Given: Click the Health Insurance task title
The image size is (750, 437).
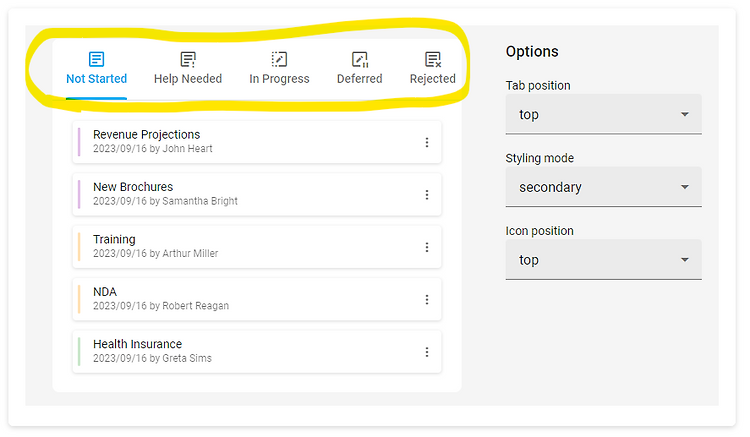Looking at the screenshot, I should pyautogui.click(x=138, y=344).
